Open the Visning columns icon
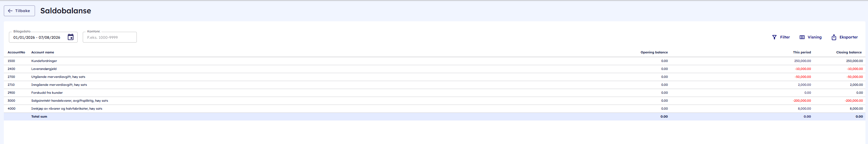868x144 pixels. coord(802,37)
